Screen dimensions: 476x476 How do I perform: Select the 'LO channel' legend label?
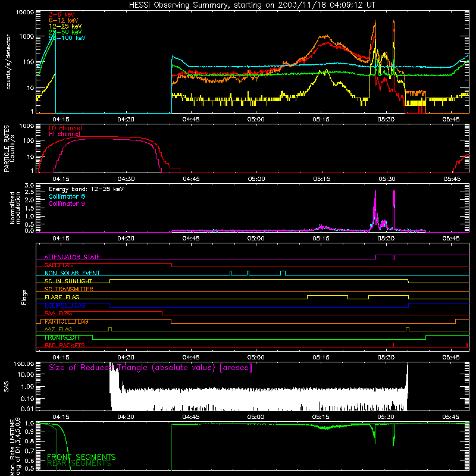pyautogui.click(x=65, y=128)
